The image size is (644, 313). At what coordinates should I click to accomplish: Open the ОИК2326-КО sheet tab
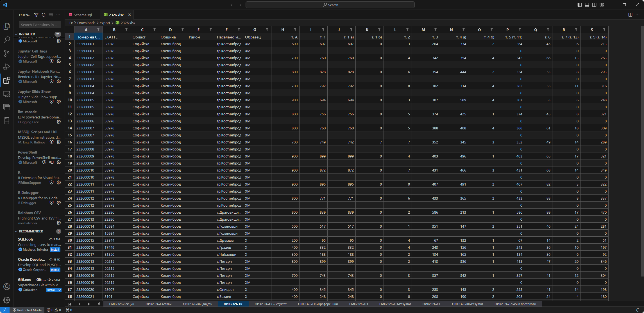[359, 304]
